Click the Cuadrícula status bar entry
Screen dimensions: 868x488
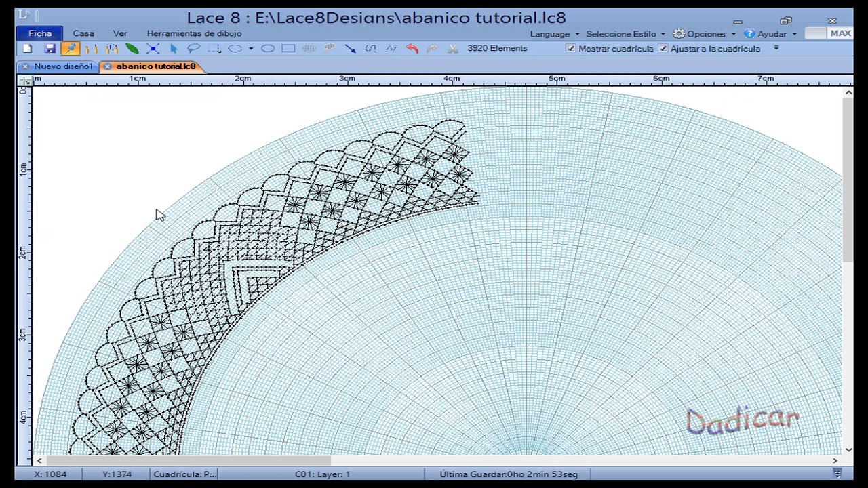[185, 474]
